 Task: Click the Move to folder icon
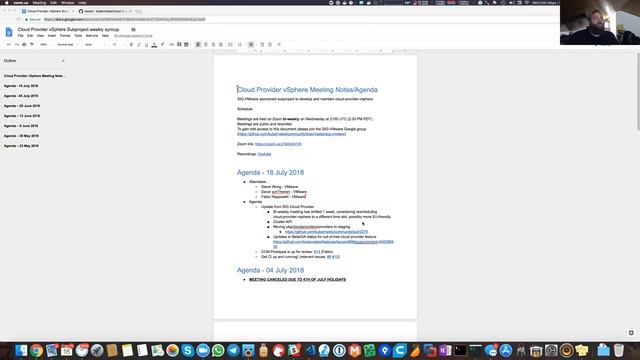coord(133,29)
